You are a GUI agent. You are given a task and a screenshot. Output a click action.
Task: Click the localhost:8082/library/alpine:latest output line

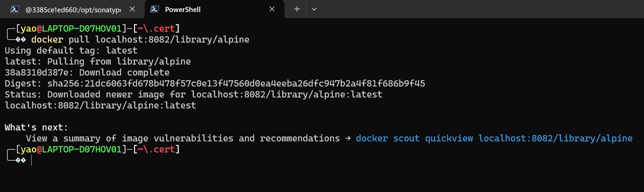pyautogui.click(x=100, y=105)
